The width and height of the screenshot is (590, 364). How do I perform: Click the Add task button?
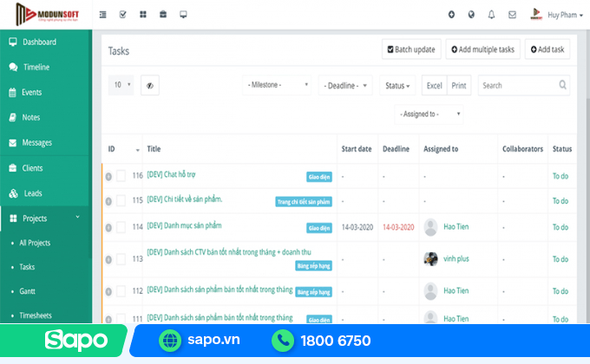coord(547,49)
